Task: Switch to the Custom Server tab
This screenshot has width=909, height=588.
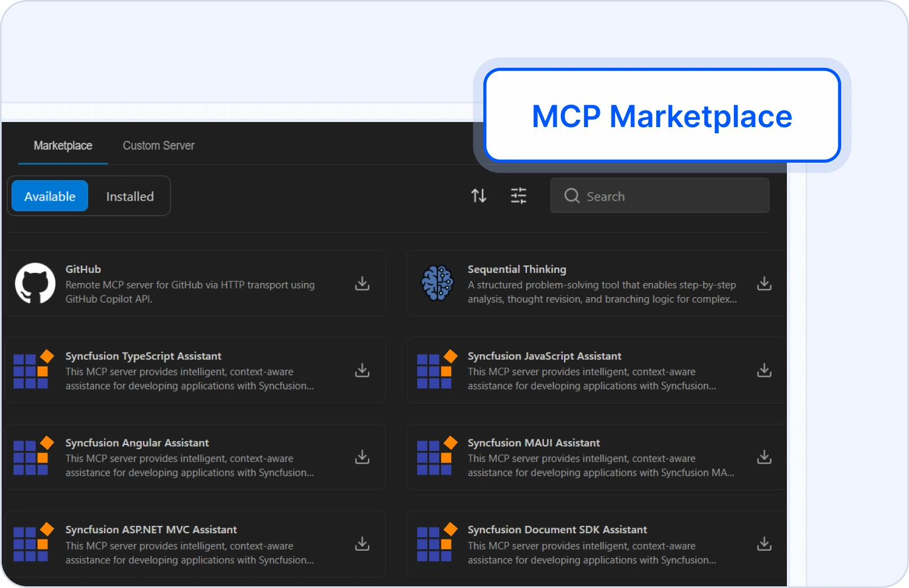Action: click(x=158, y=145)
